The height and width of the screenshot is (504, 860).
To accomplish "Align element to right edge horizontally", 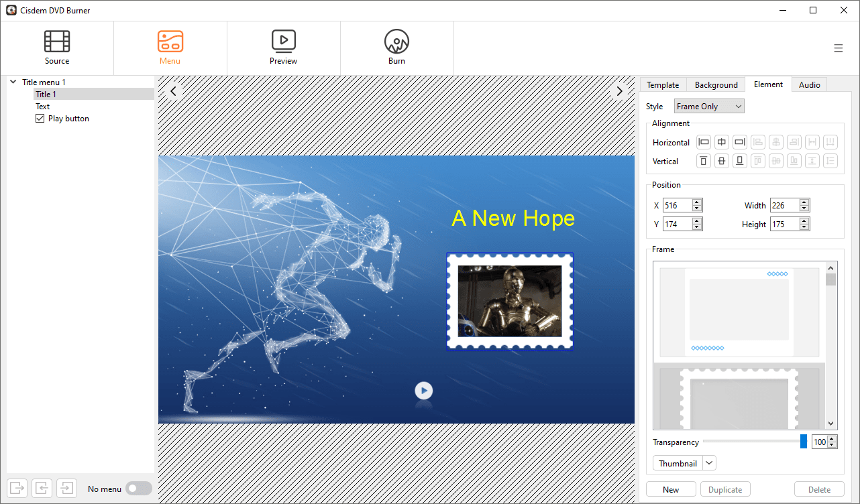I will 739,142.
